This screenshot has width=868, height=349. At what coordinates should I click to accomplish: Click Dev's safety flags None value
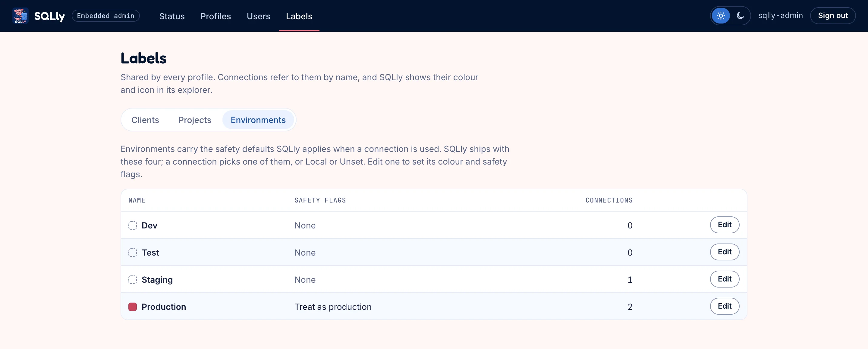(305, 225)
